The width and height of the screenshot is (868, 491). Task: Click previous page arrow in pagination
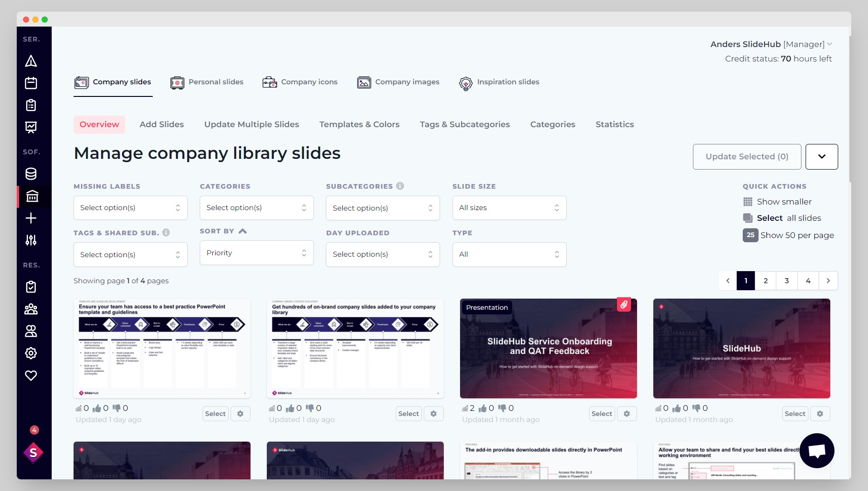[x=728, y=281]
